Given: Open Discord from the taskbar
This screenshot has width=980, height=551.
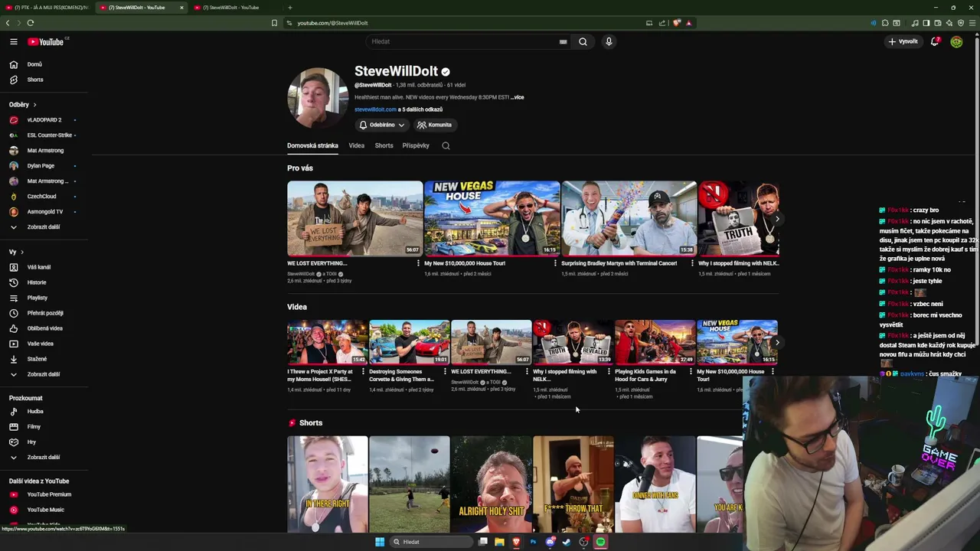Looking at the screenshot, I should [550, 542].
